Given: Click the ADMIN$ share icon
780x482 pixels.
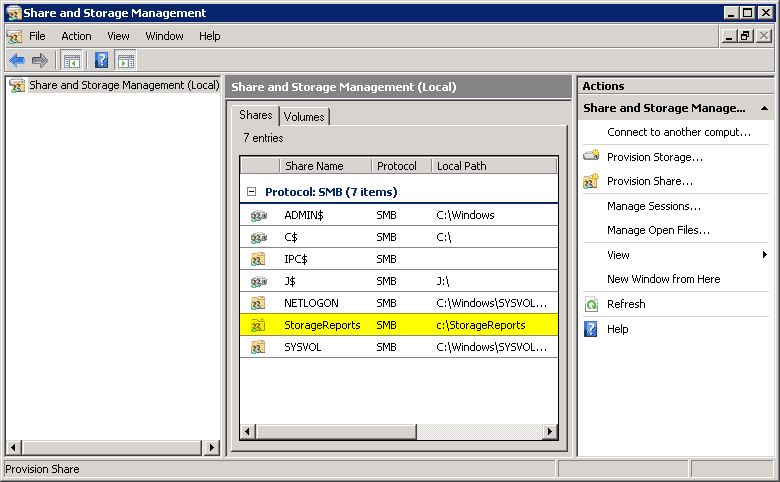Looking at the screenshot, I should [259, 215].
